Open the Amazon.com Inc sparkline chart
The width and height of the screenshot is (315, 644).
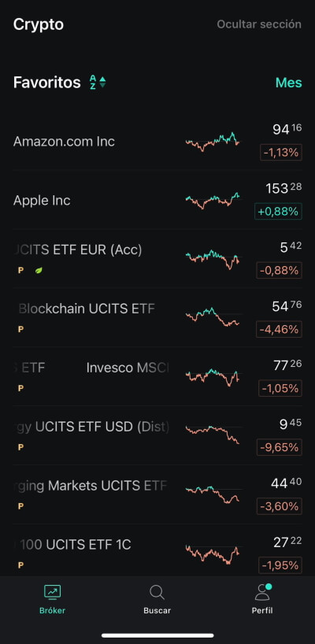click(213, 142)
